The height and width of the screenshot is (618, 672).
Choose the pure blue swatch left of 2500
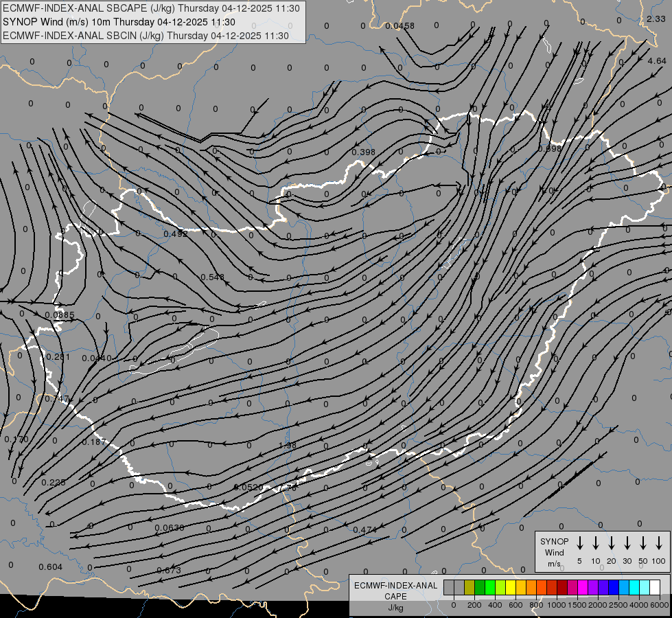coord(613,587)
